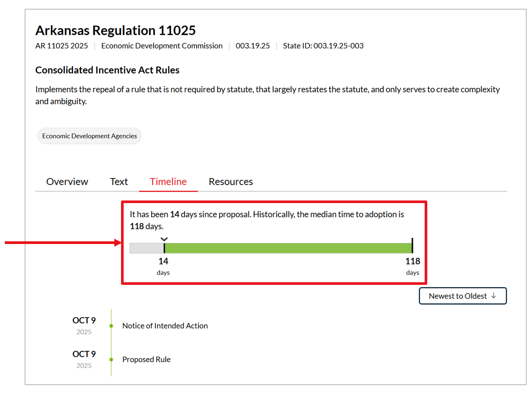Select the Timeline tab
Viewport: 532px width, 393px height.
pyautogui.click(x=168, y=182)
